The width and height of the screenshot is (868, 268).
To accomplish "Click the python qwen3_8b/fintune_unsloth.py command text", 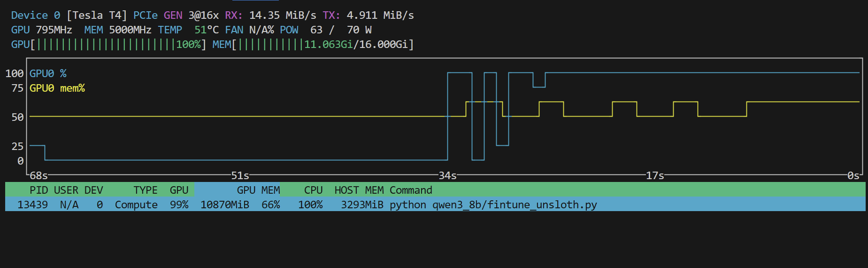I will point(493,205).
